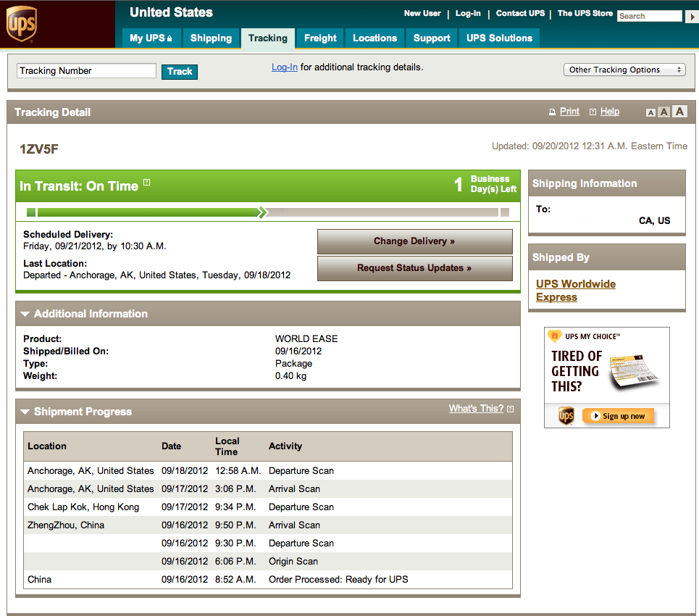Open the My UPS tab
The height and width of the screenshot is (616, 699).
pos(151,38)
